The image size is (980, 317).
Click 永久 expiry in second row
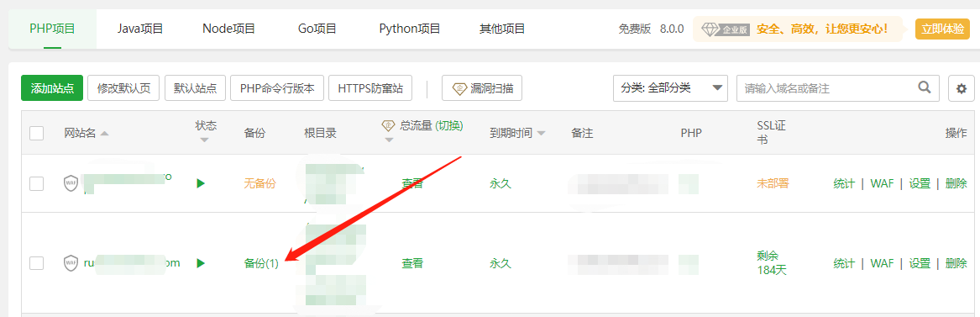pyautogui.click(x=500, y=263)
